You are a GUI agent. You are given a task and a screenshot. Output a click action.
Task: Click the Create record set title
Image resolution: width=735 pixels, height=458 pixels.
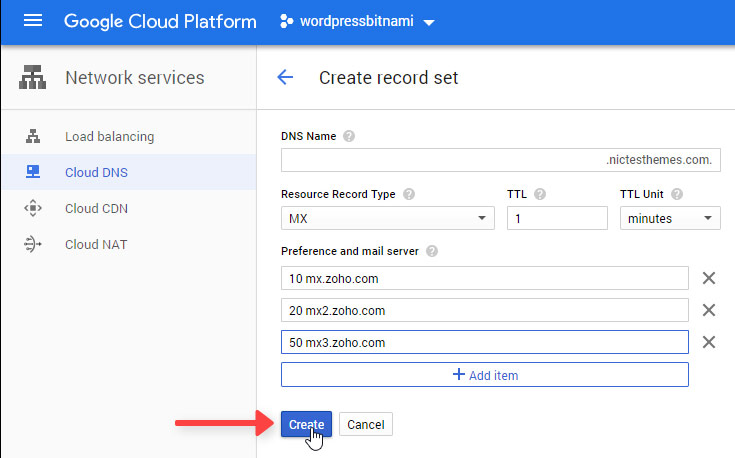389,77
